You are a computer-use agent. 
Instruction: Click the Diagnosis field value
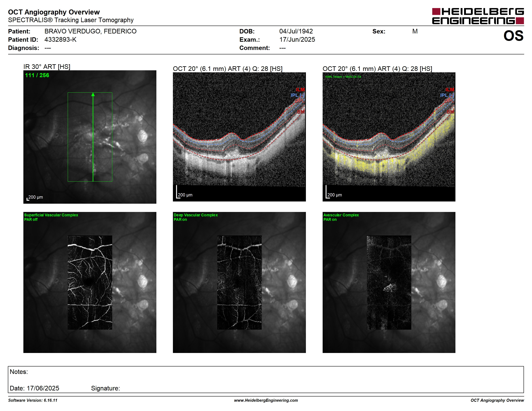pos(48,48)
